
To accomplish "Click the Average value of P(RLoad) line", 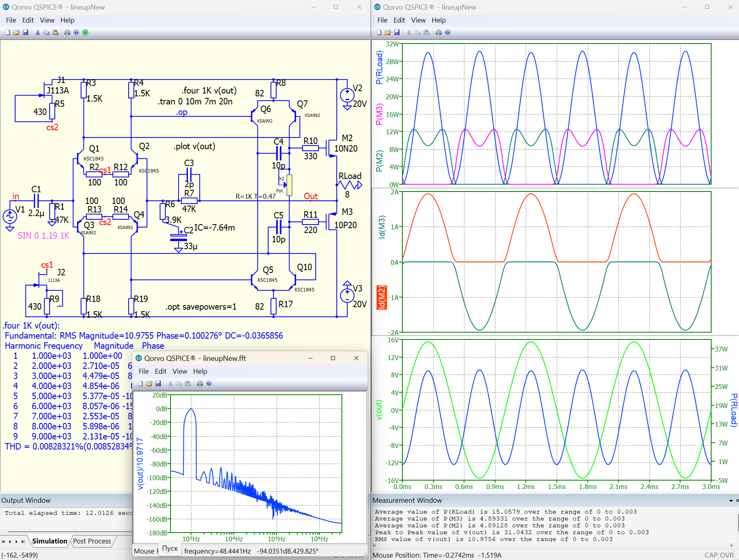I will coord(506,512).
